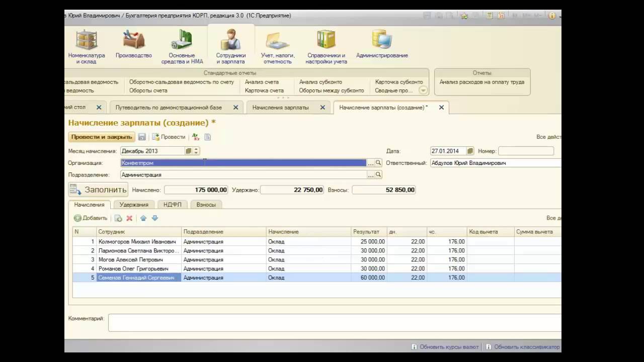Click the Провести button
This screenshot has width=644, height=362.
(169, 137)
